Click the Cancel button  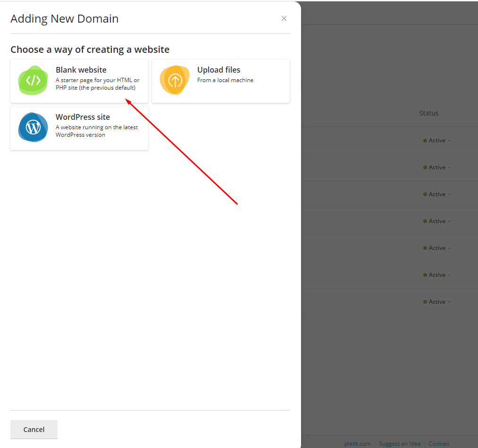(x=34, y=430)
